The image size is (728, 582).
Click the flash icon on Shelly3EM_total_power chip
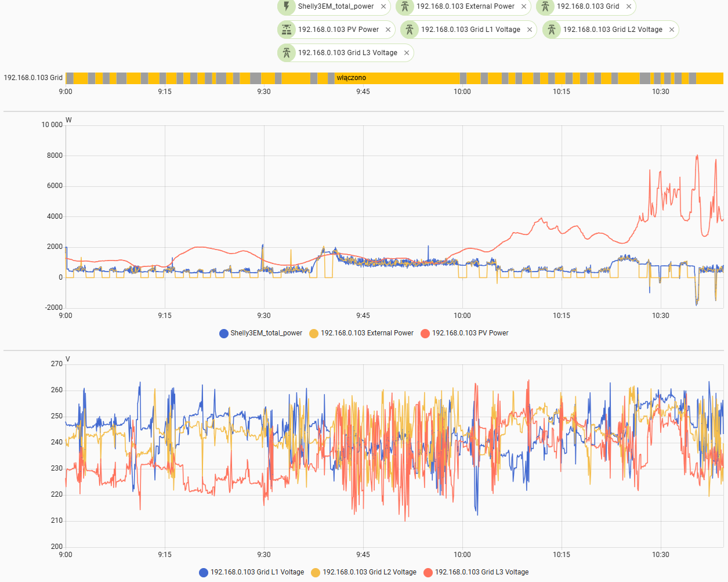287,6
